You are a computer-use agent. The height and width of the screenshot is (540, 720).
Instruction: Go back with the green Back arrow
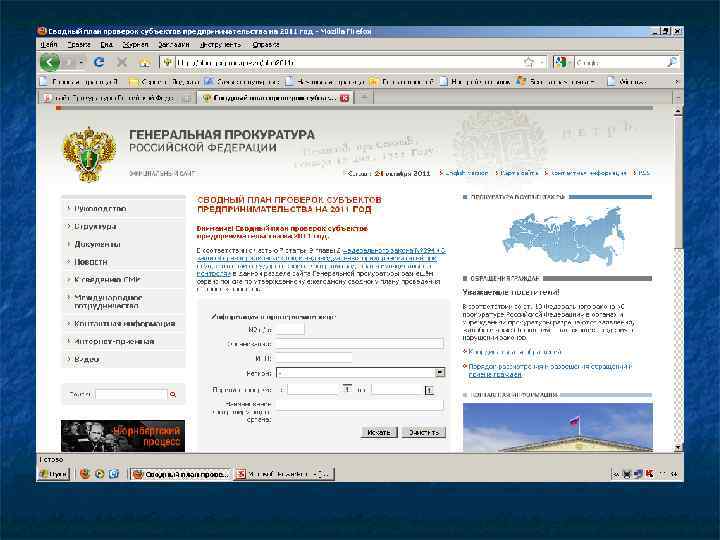coord(50,62)
